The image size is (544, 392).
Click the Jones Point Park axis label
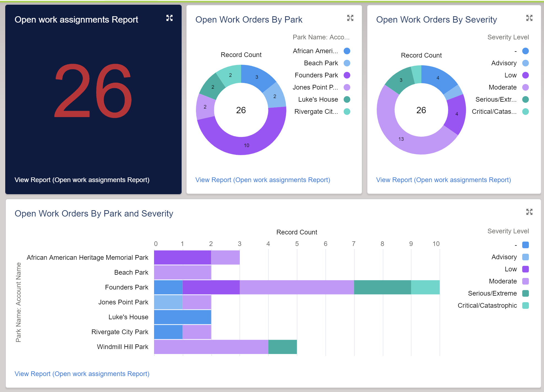coord(123,302)
